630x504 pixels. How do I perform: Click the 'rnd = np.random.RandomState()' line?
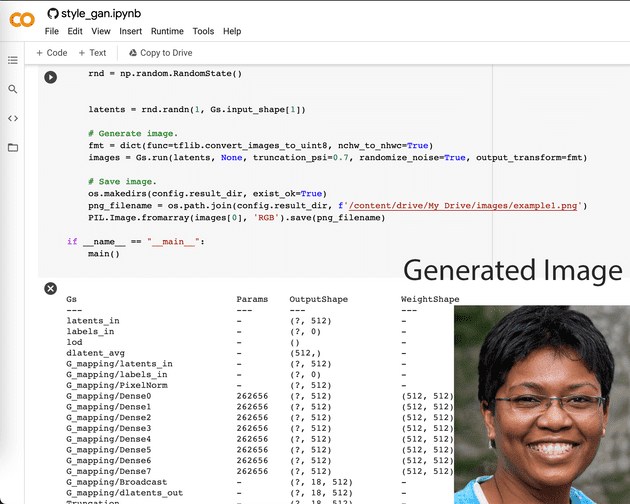(165, 74)
